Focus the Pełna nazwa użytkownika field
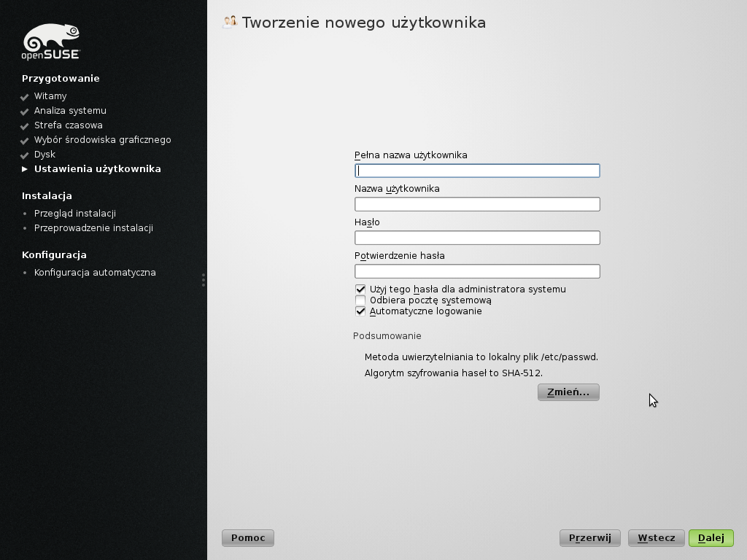 (x=477, y=171)
